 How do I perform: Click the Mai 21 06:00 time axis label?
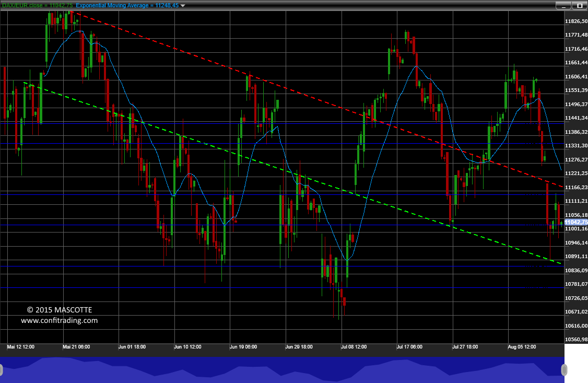[x=76, y=347]
